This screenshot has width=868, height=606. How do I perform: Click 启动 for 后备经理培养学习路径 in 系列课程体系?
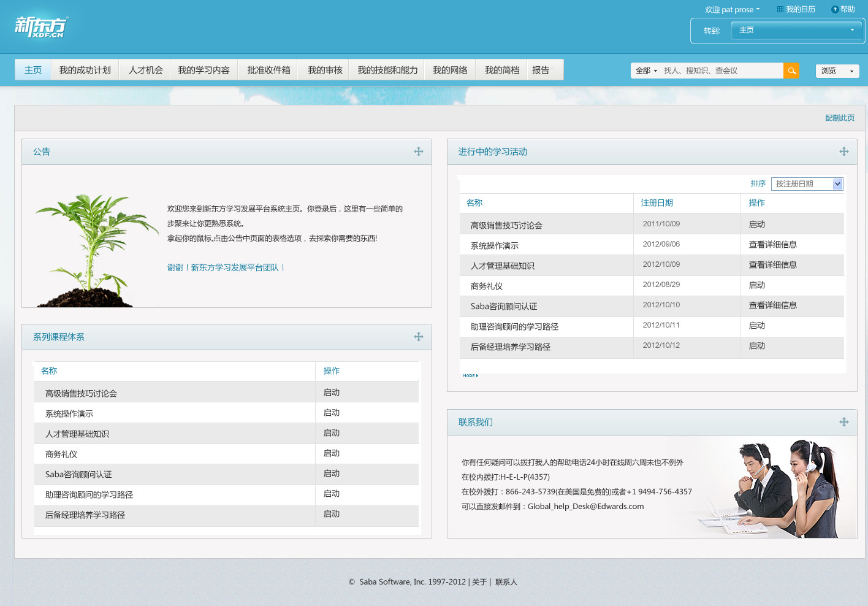point(332,514)
